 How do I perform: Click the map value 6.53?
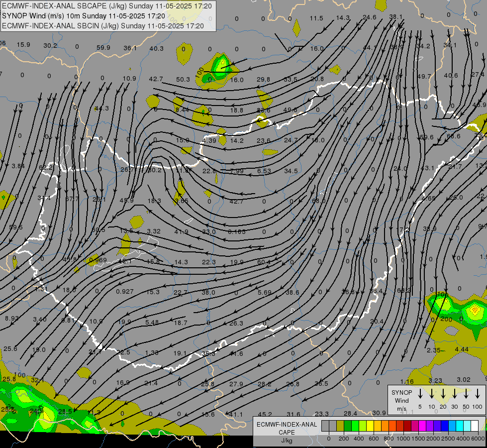tap(264, 171)
